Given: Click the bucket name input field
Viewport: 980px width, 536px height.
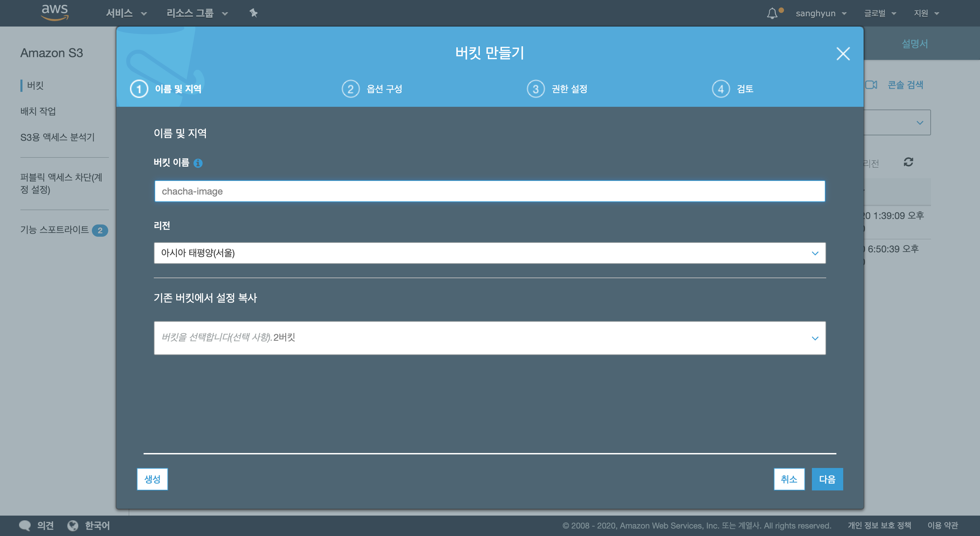Looking at the screenshot, I should tap(489, 191).
